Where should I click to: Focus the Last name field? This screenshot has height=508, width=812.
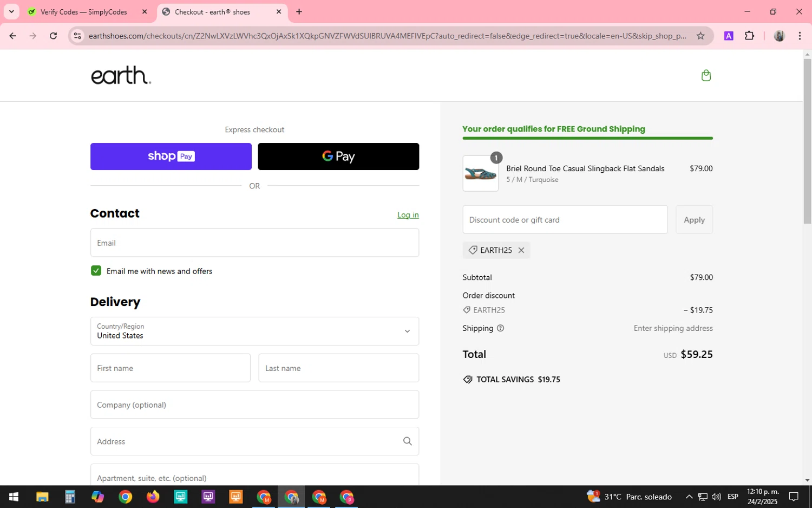click(338, 368)
